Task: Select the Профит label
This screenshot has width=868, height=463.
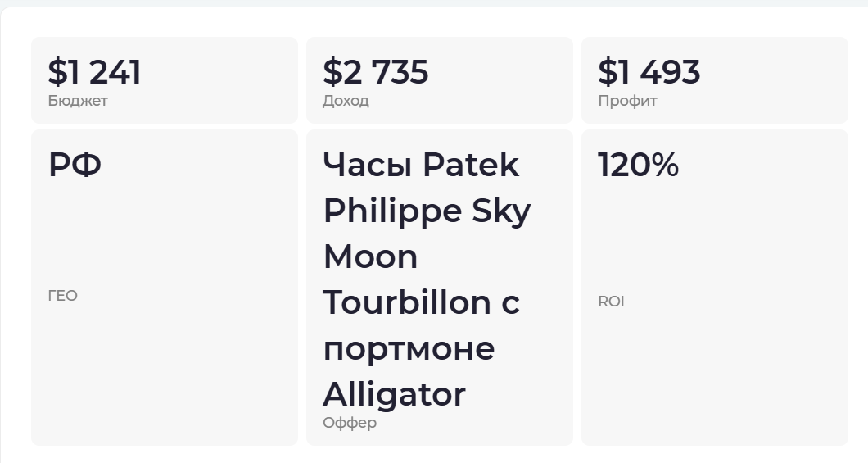Action: click(627, 101)
